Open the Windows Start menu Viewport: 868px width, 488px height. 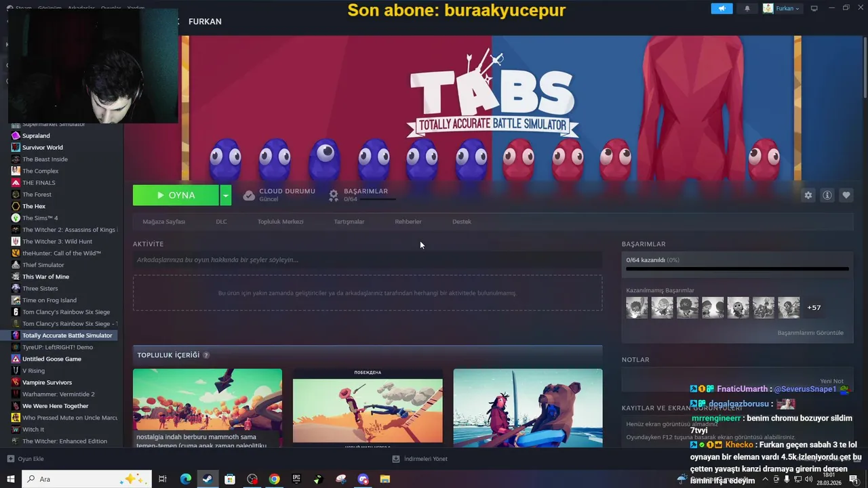coord(11,479)
